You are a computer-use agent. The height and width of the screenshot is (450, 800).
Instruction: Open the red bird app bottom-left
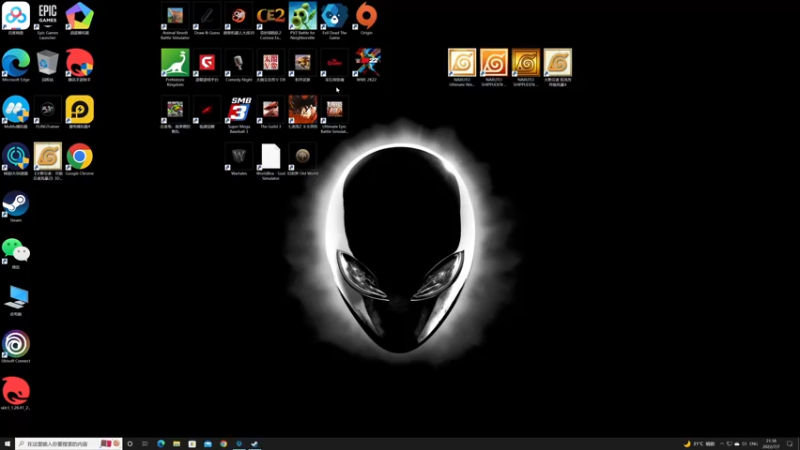16,394
